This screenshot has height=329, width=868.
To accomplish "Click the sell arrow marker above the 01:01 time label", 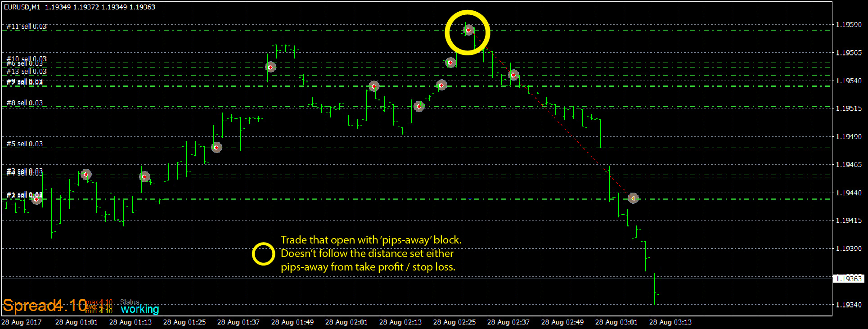I will 86,174.
